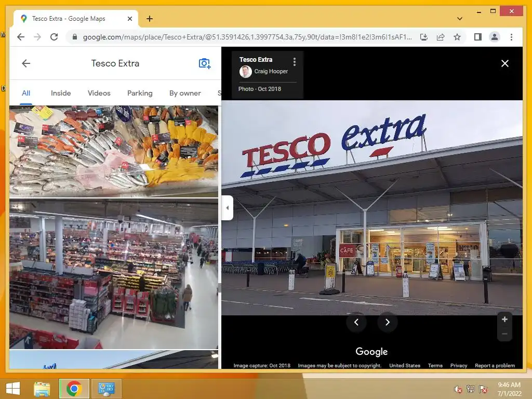Click Report a problem link
The width and height of the screenshot is (532, 399).
pyautogui.click(x=495, y=365)
